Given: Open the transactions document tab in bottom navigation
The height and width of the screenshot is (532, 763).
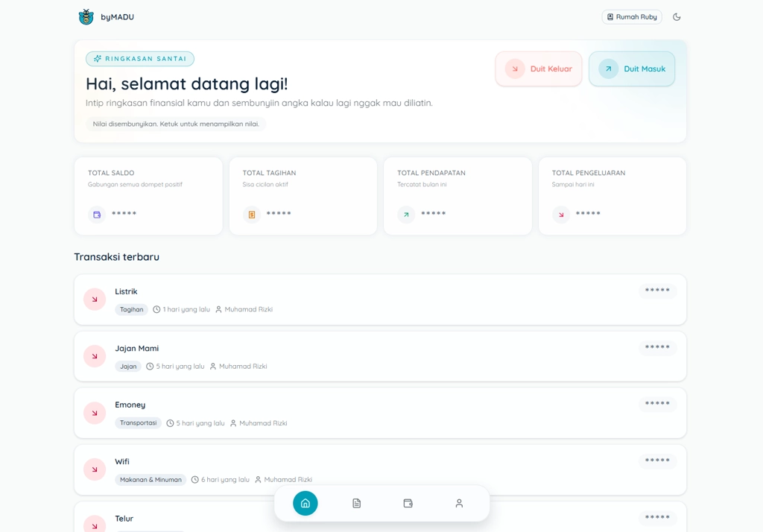Looking at the screenshot, I should tap(357, 503).
